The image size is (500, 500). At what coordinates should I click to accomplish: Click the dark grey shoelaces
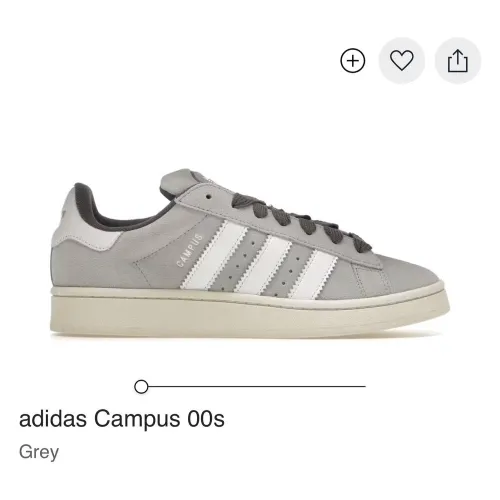pos(300,220)
